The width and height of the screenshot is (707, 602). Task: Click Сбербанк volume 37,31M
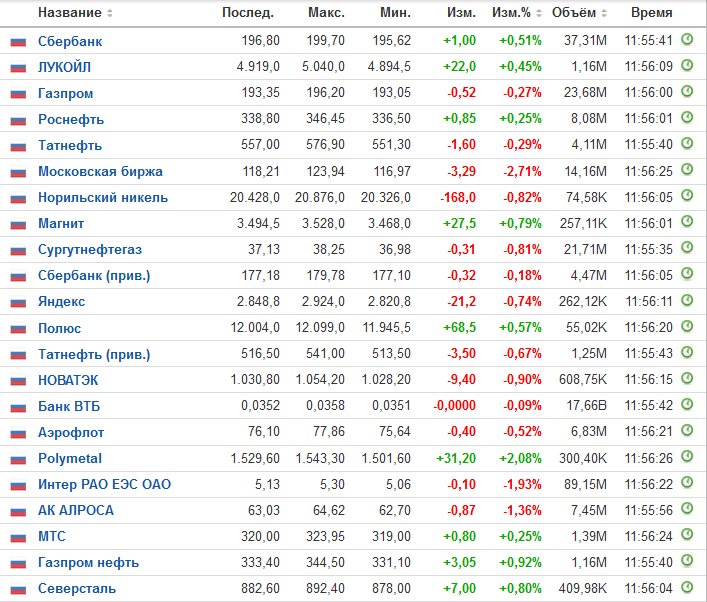click(x=585, y=41)
